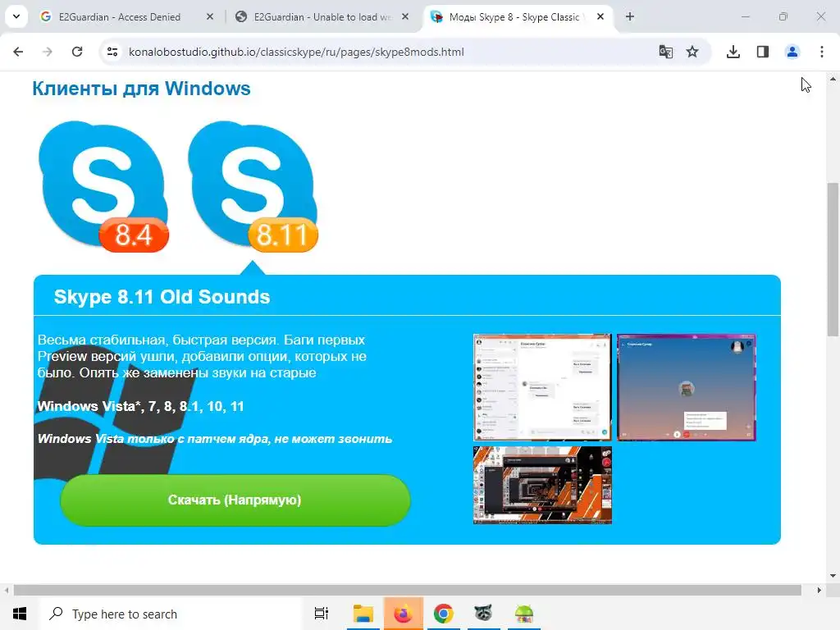
Task: Open the raccoon app on the taskbar
Action: (483, 614)
